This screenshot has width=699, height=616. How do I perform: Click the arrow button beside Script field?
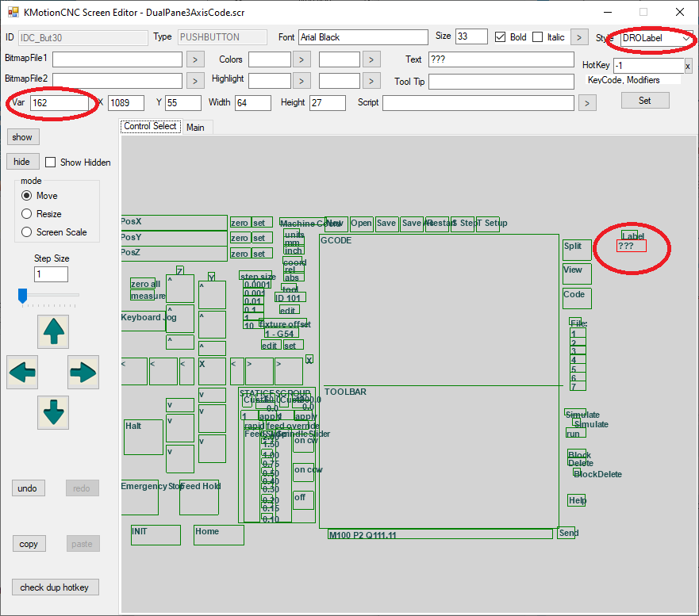pos(586,103)
